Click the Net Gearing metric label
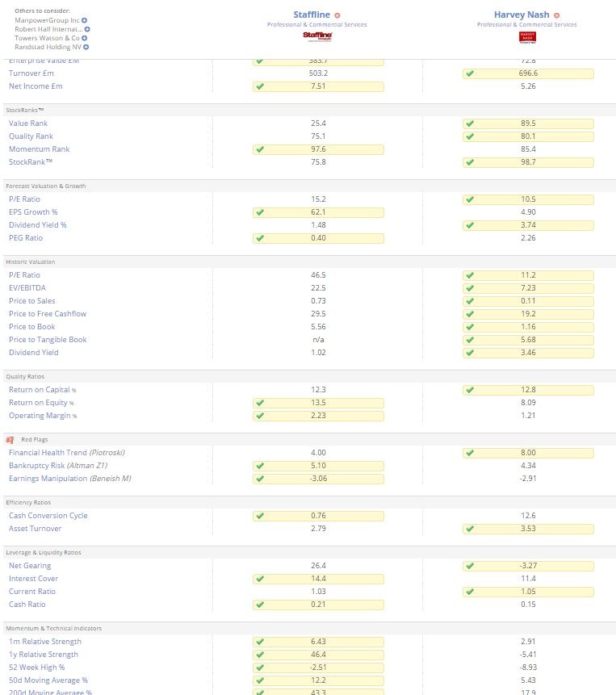 [x=30, y=566]
